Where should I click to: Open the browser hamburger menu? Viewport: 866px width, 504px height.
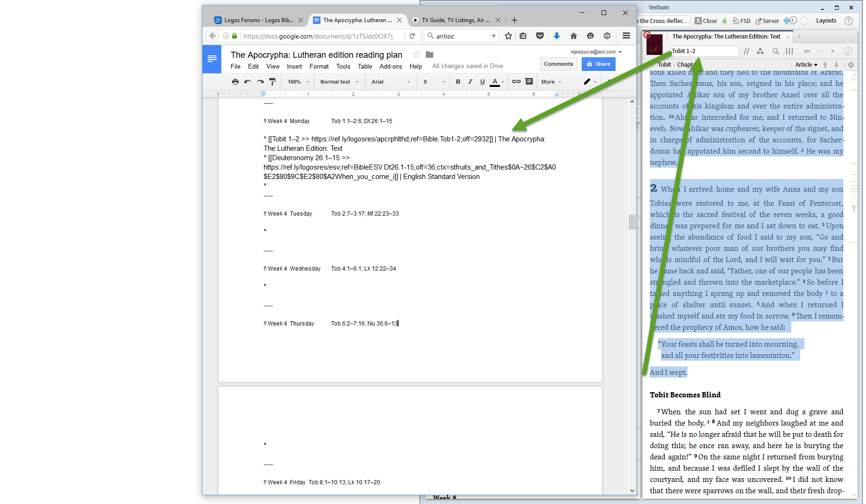click(626, 36)
